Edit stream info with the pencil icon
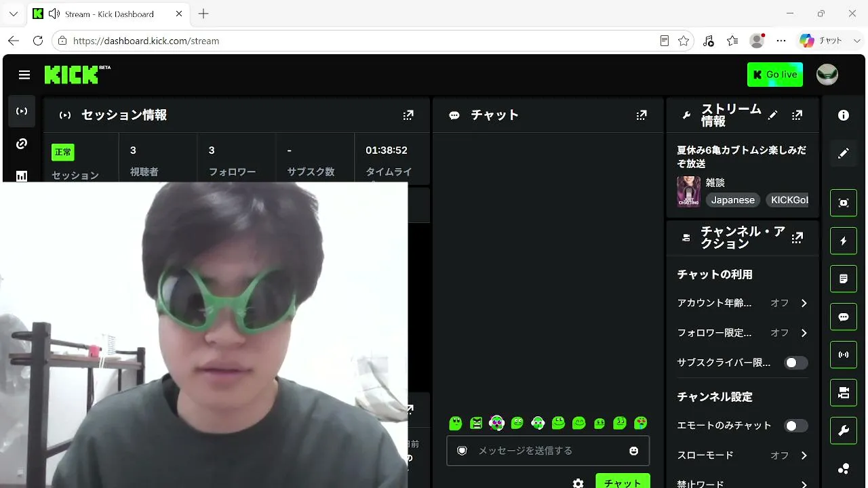868x488 pixels. tap(772, 115)
